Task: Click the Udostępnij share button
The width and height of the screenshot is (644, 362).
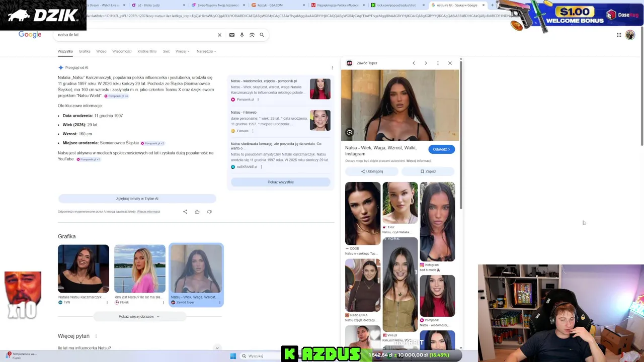Action: pos(372,171)
